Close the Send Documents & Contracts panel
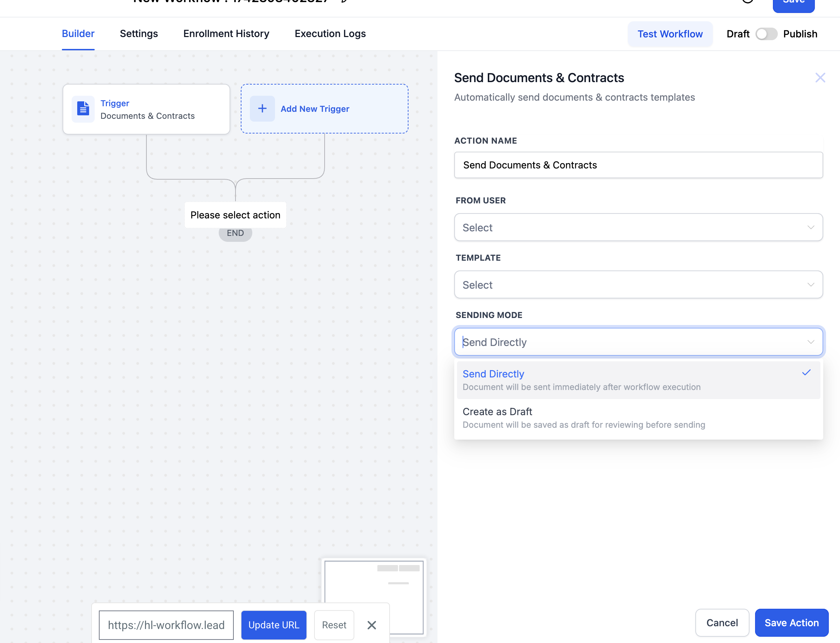Screen dimensions: 840x643 (820, 77)
